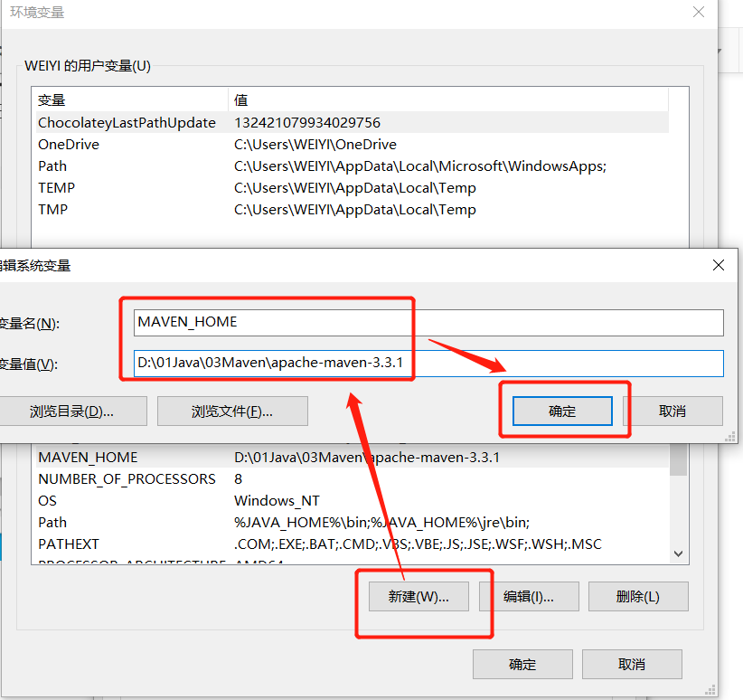Cancel with 取消 in edit variable dialog
This screenshot has width=743, height=700.
coord(672,411)
